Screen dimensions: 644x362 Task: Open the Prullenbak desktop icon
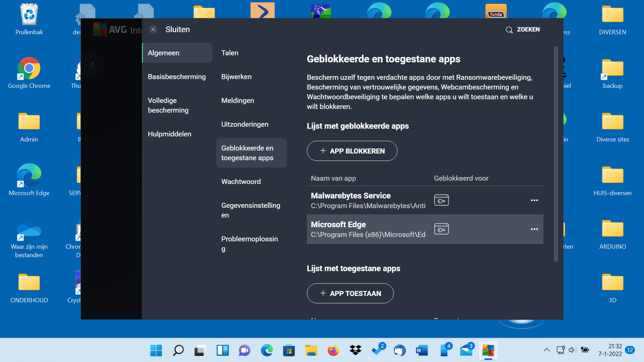29,19
